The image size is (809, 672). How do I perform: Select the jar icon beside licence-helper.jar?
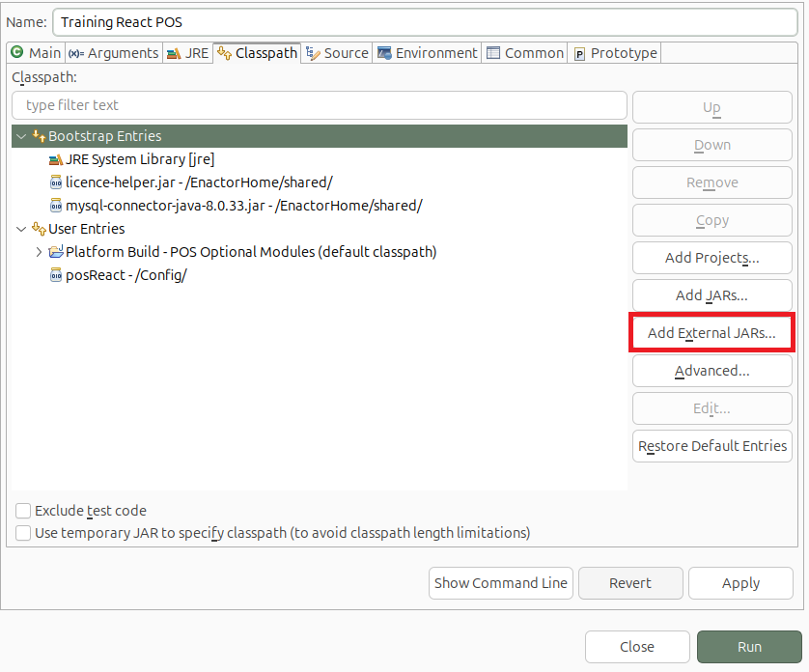coord(55,182)
